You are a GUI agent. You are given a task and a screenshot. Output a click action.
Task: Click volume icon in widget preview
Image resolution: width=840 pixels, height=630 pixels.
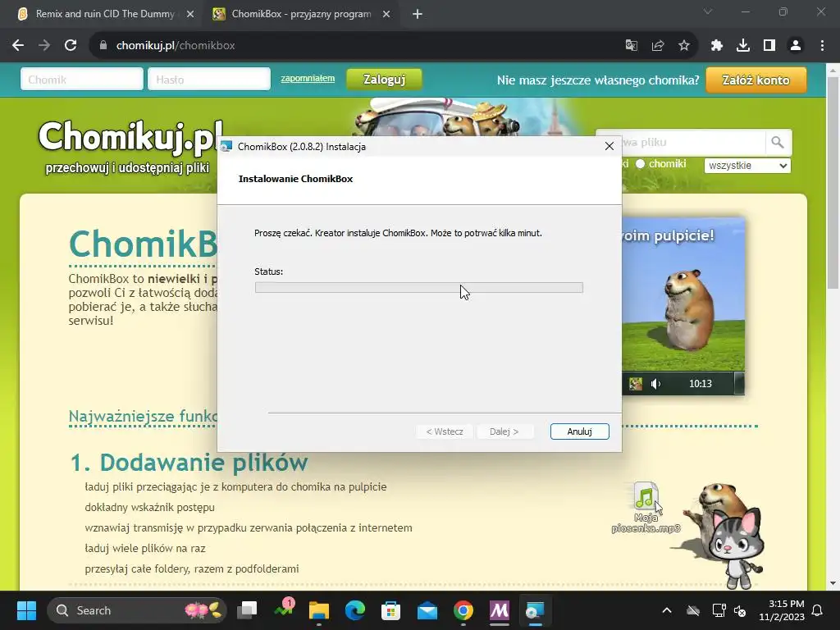click(x=655, y=384)
